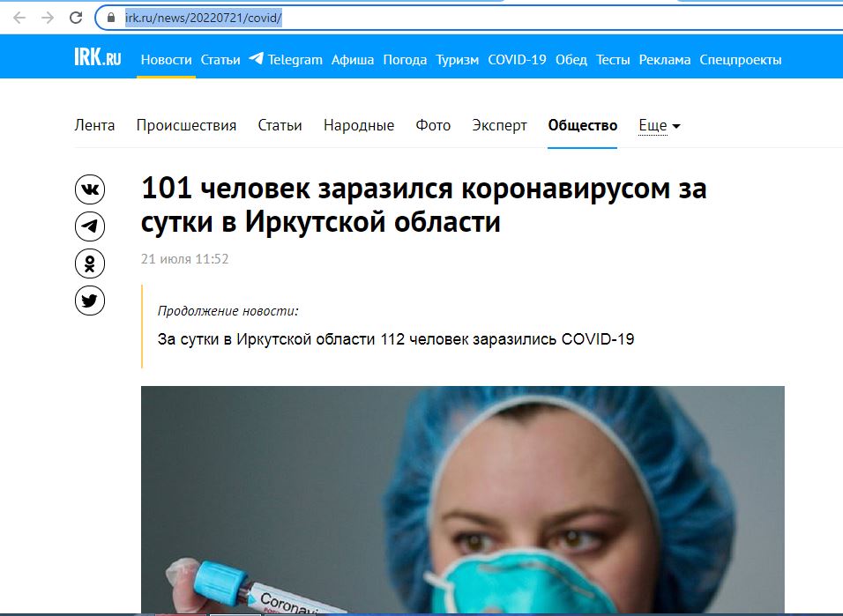Open the Telegram link in header

[x=286, y=60]
